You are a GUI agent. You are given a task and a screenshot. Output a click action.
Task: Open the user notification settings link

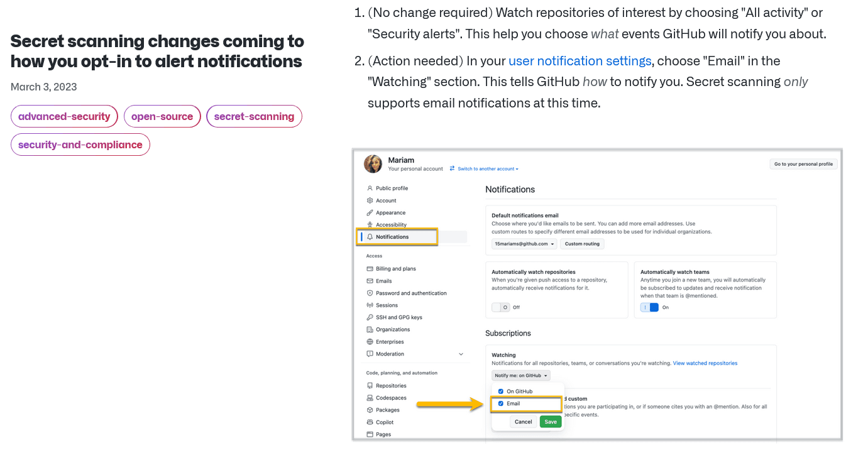pyautogui.click(x=580, y=61)
